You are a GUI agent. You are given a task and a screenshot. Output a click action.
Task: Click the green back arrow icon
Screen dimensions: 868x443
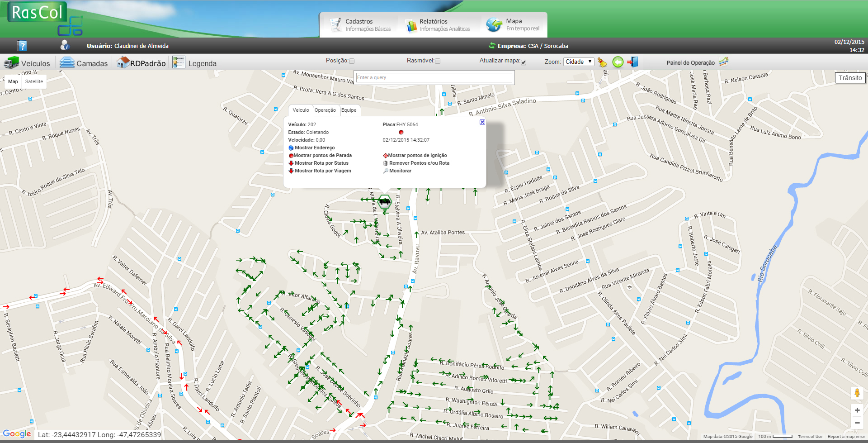click(x=618, y=62)
